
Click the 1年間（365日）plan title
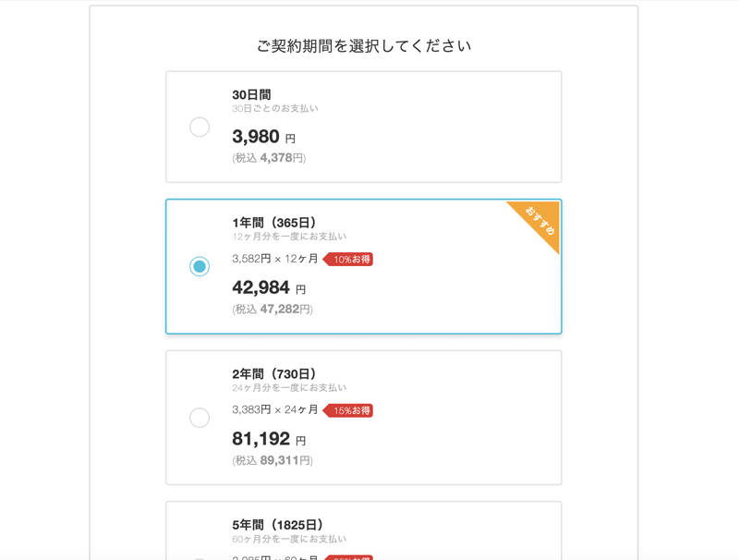(274, 223)
